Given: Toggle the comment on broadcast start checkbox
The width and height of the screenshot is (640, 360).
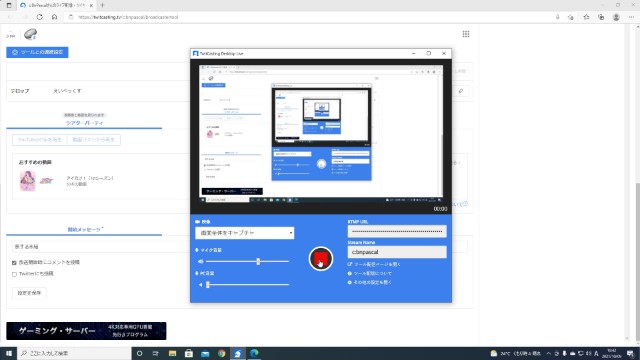Looking at the screenshot, I should [x=14, y=263].
